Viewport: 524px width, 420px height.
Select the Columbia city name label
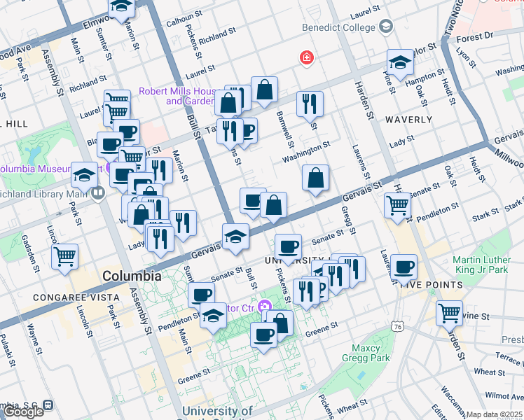tap(132, 276)
